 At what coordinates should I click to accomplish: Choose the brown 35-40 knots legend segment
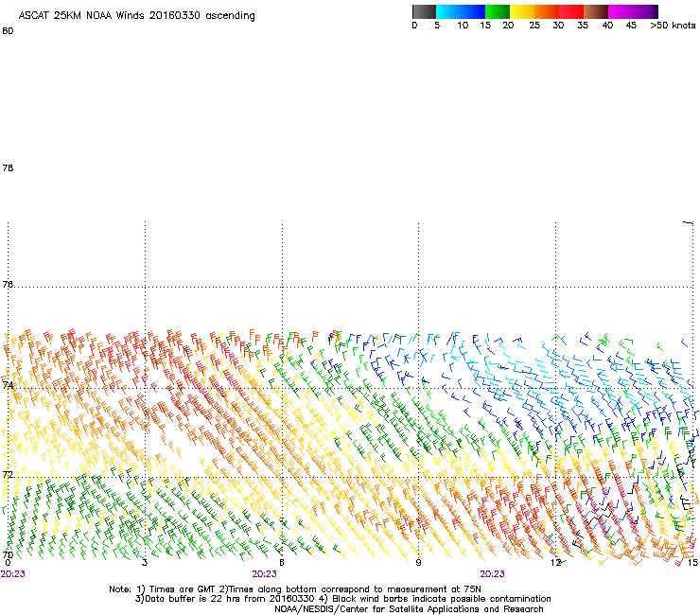[x=596, y=11]
